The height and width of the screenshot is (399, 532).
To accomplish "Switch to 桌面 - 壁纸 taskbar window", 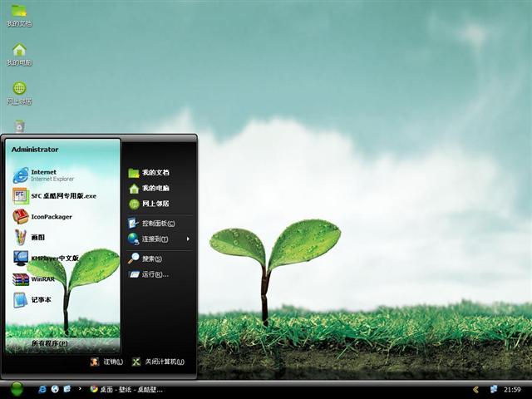I will tap(126, 390).
